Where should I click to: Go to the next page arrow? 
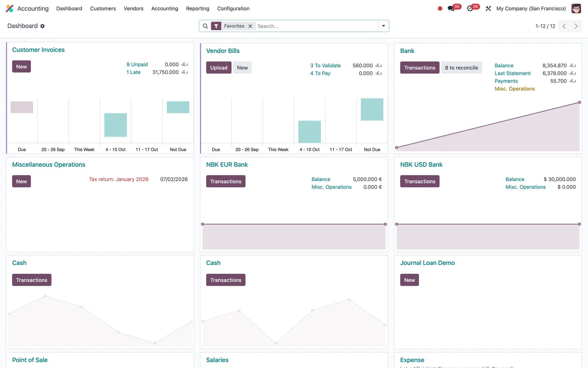[x=576, y=26]
